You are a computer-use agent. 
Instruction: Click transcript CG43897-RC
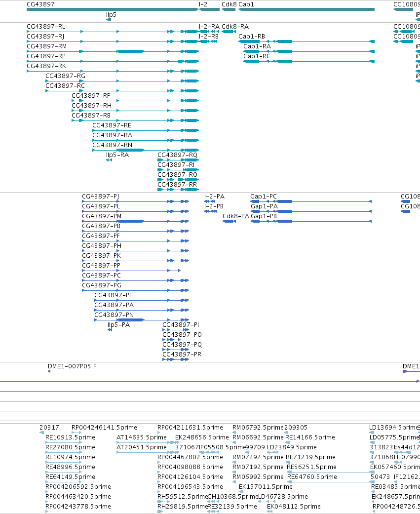(x=122, y=91)
